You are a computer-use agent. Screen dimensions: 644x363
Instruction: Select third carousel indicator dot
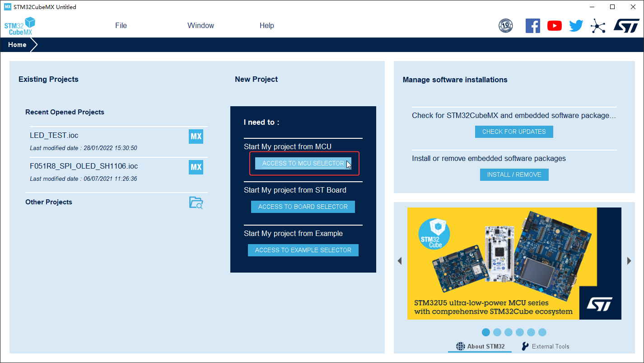[509, 332]
